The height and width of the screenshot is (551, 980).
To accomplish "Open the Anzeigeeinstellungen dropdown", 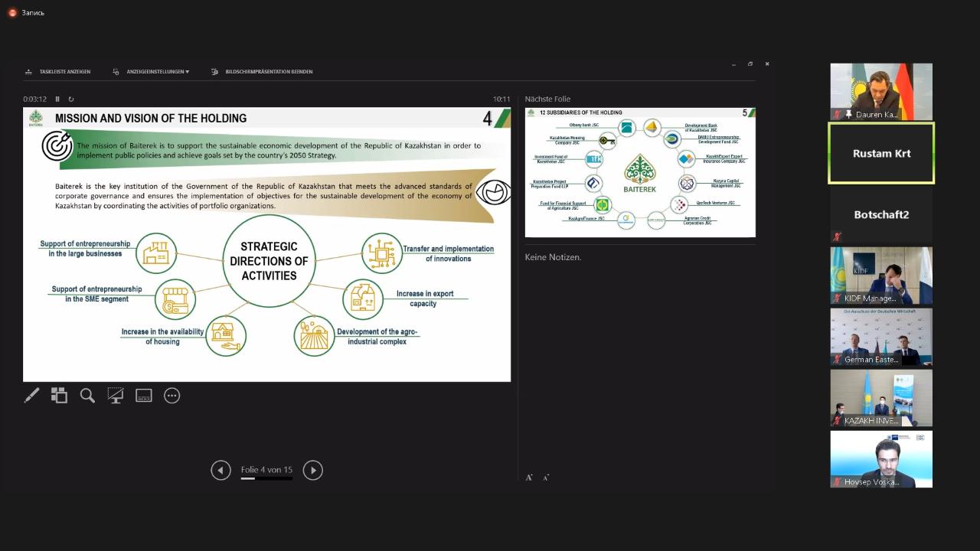I will (158, 72).
